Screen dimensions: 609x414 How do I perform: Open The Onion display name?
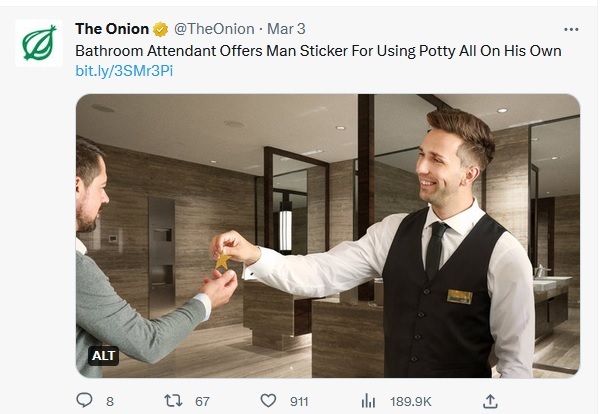112,29
